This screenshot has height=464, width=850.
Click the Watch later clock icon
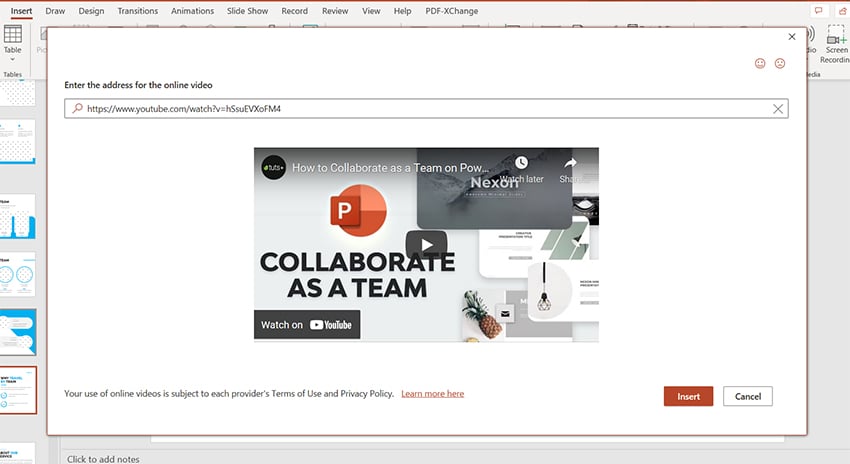[521, 163]
